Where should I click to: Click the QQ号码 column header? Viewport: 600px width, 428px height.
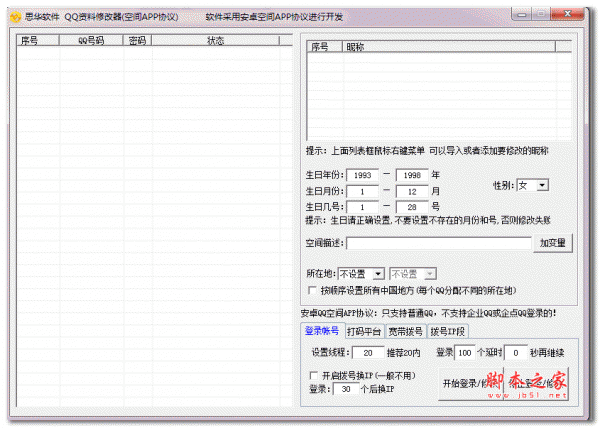91,41
